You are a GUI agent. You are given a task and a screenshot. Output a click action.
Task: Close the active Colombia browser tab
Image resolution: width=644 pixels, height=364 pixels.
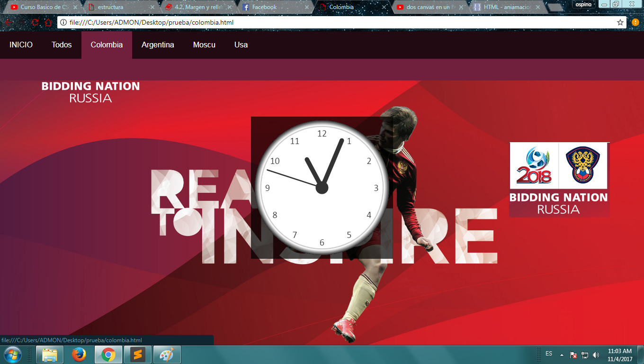[x=385, y=7]
